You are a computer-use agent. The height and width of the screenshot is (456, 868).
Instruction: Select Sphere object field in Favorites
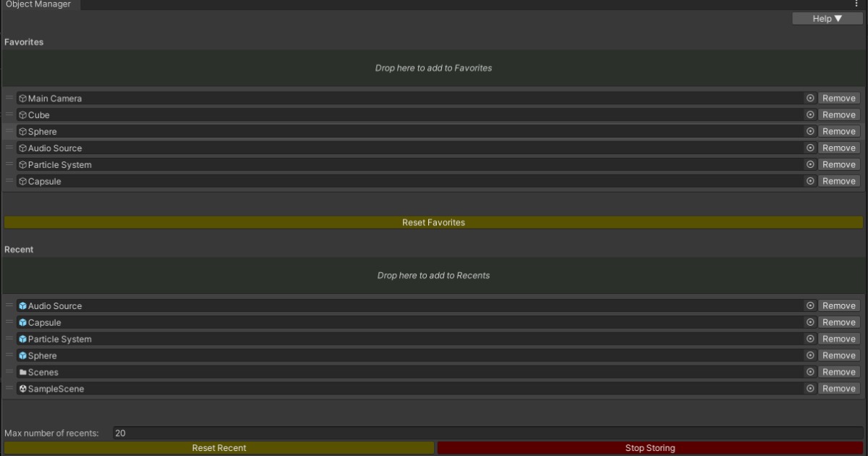pyautogui.click(x=416, y=132)
